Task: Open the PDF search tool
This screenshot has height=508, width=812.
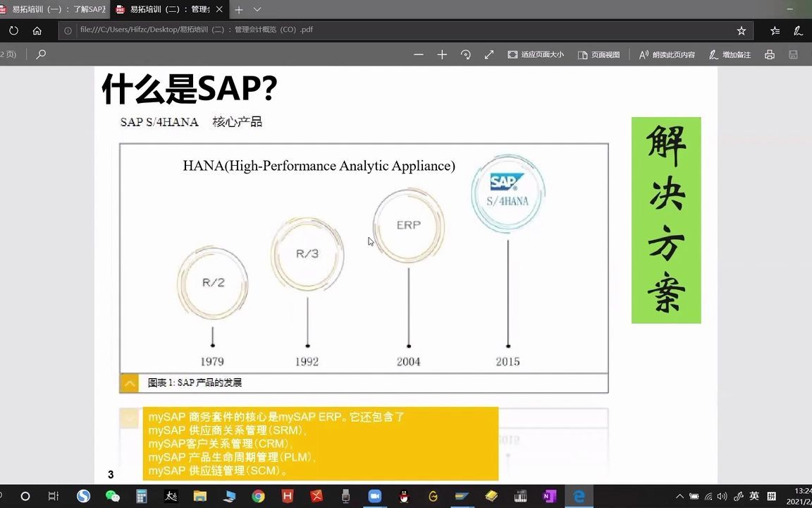Action: 41,54
